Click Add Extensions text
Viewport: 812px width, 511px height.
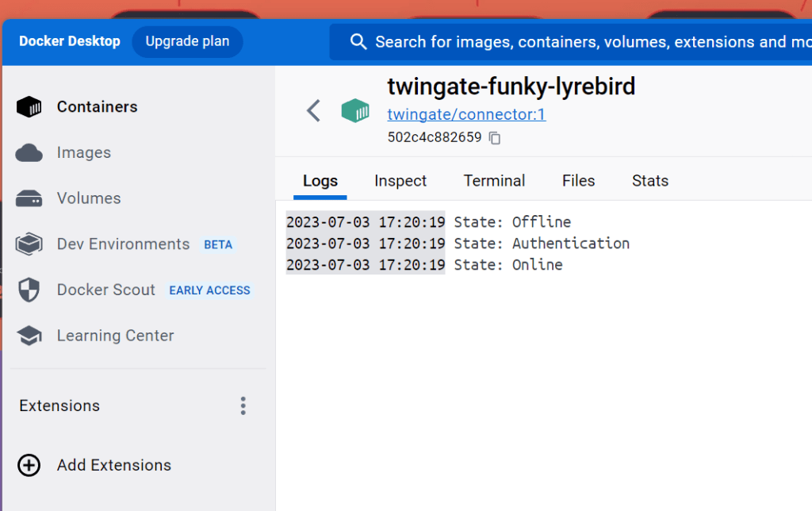[x=114, y=466]
